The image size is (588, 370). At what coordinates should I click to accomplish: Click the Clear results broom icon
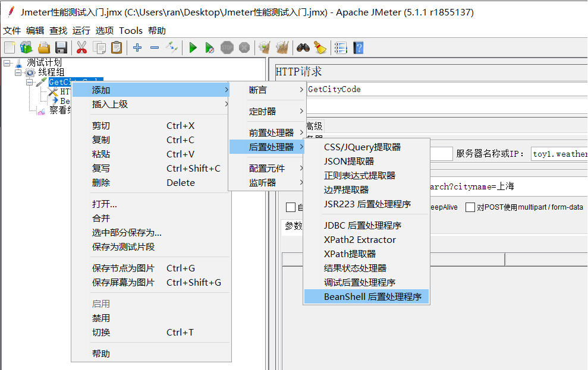click(265, 48)
